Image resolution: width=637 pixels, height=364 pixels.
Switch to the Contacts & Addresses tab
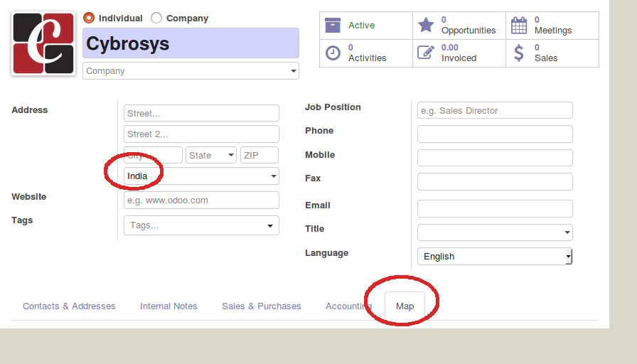pyautogui.click(x=69, y=306)
